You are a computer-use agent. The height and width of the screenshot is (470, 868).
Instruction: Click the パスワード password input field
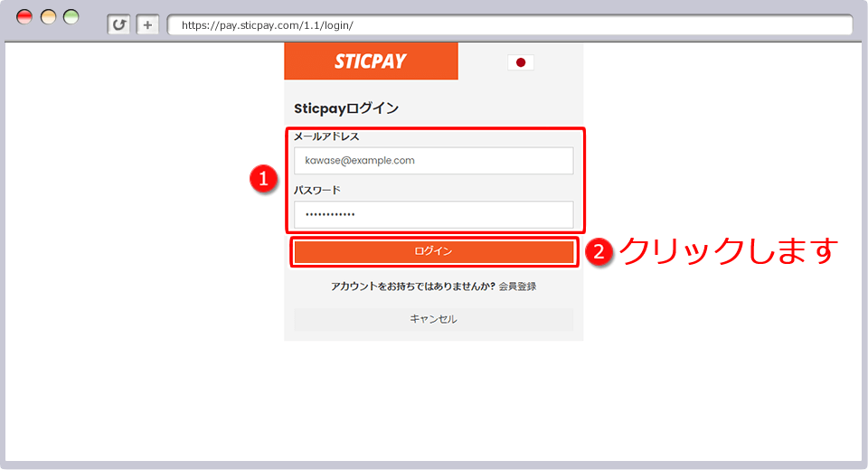tap(433, 214)
